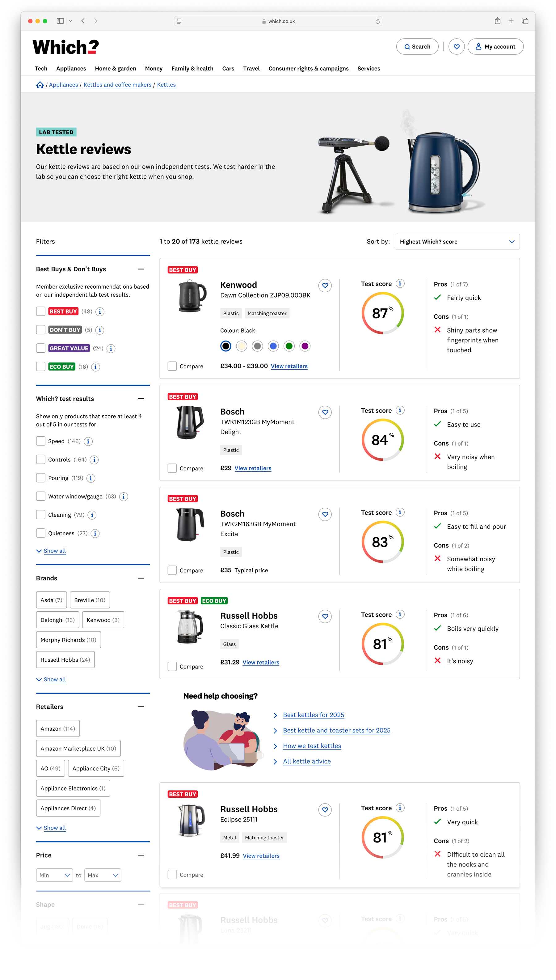Open saved items heart icon in header
Image resolution: width=556 pixels, height=980 pixels.
(x=456, y=47)
